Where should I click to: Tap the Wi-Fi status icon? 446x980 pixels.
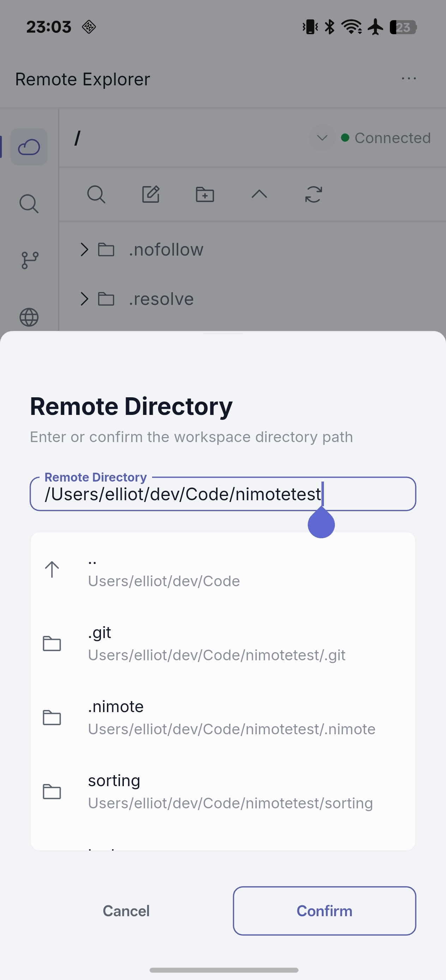click(x=351, y=27)
